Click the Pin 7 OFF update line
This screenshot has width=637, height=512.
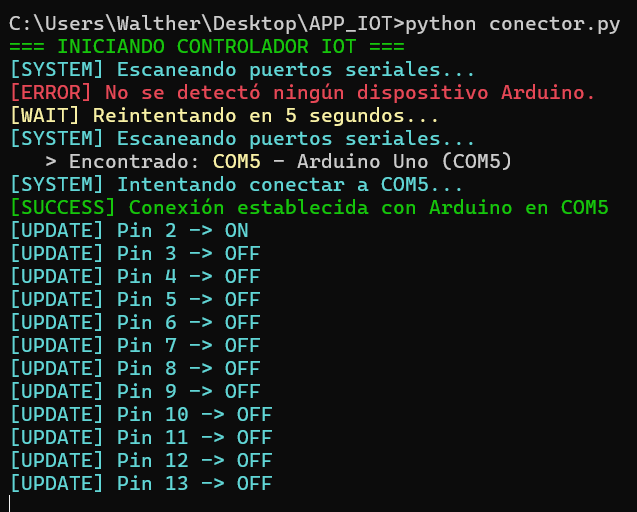135,346
